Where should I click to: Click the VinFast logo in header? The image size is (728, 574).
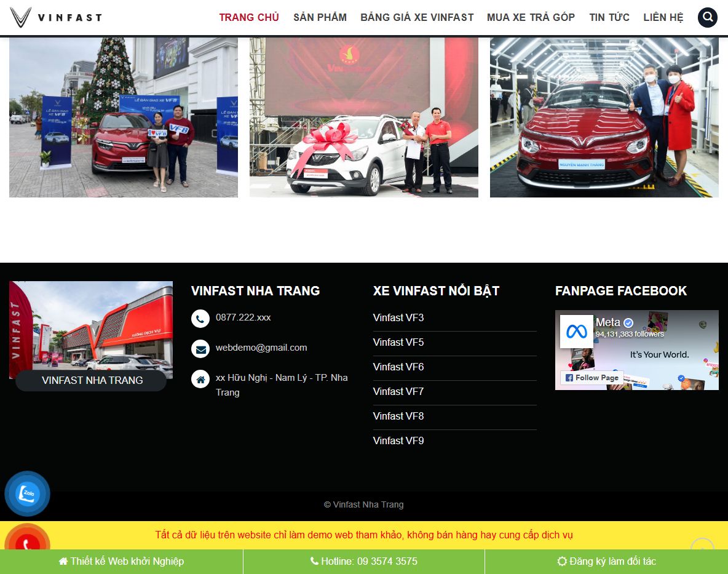point(56,17)
